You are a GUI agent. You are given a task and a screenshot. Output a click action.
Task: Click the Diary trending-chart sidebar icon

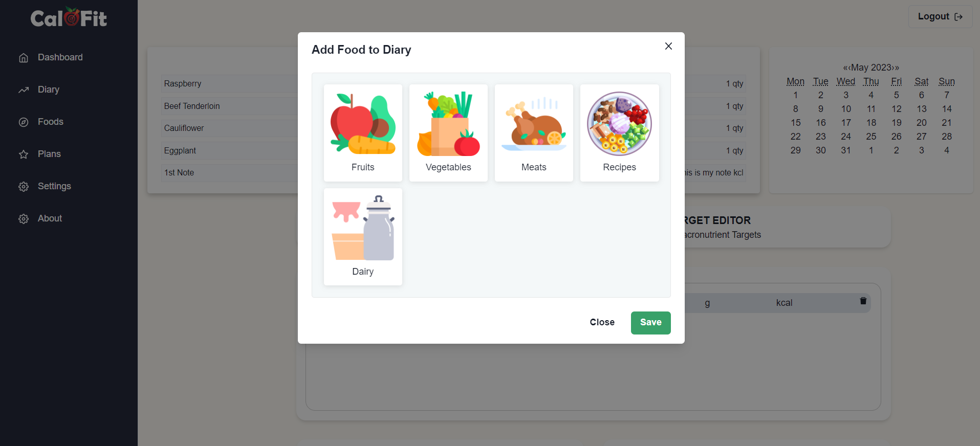coord(24,90)
